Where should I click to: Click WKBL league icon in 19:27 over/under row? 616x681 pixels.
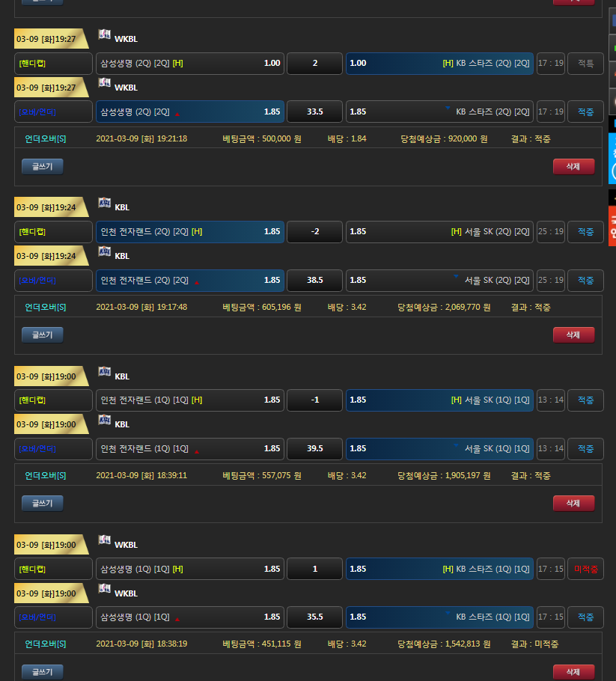(x=104, y=84)
